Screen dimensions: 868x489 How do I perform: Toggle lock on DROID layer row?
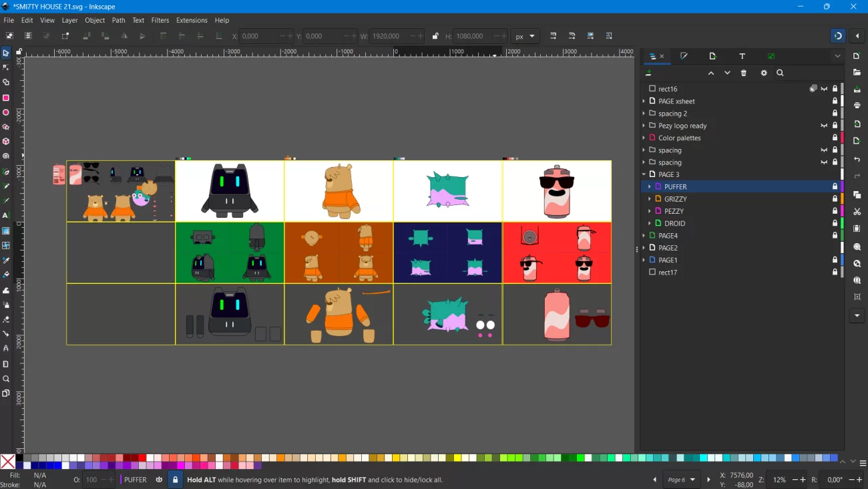tap(835, 224)
